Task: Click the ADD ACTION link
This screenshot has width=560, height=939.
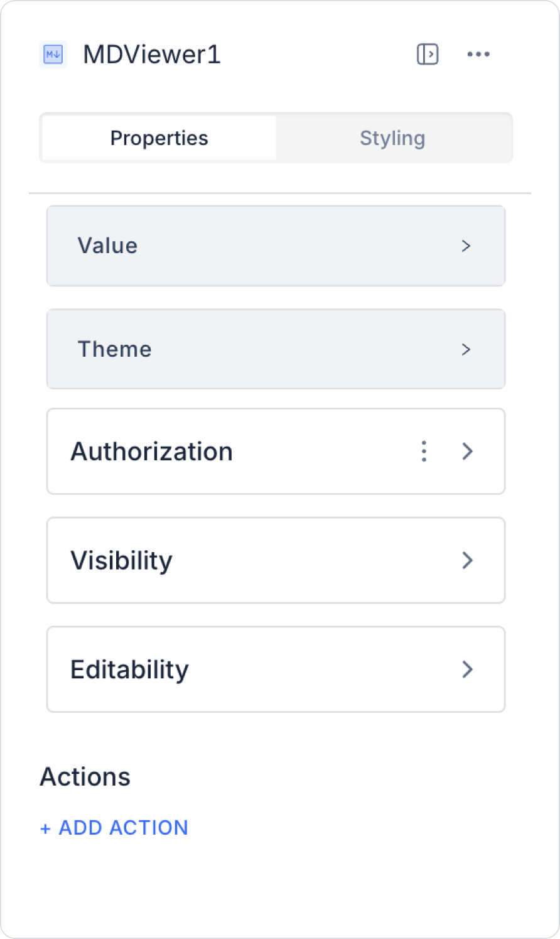Action: click(124, 828)
